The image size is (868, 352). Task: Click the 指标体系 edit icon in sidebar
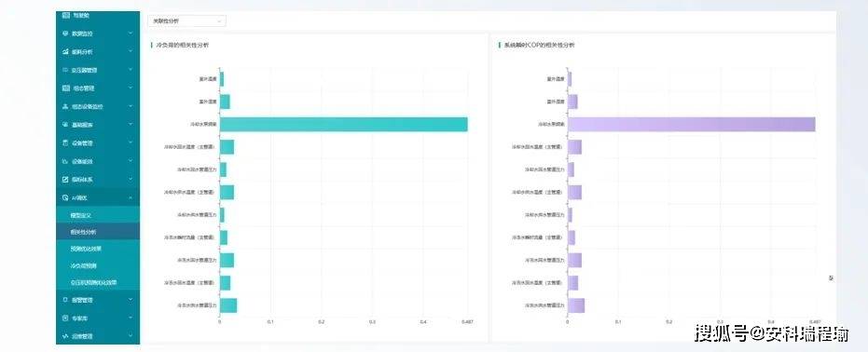65,180
